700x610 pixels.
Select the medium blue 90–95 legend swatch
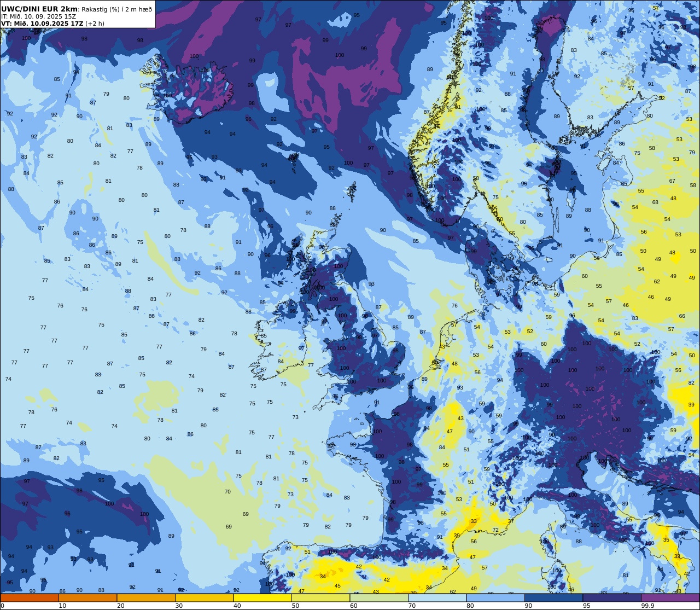[554, 597]
